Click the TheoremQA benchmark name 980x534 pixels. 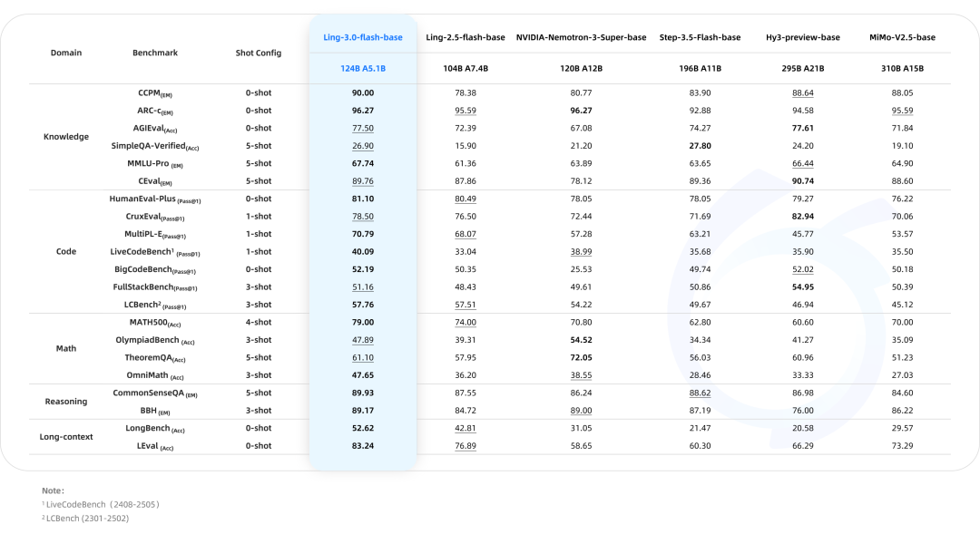coord(155,358)
